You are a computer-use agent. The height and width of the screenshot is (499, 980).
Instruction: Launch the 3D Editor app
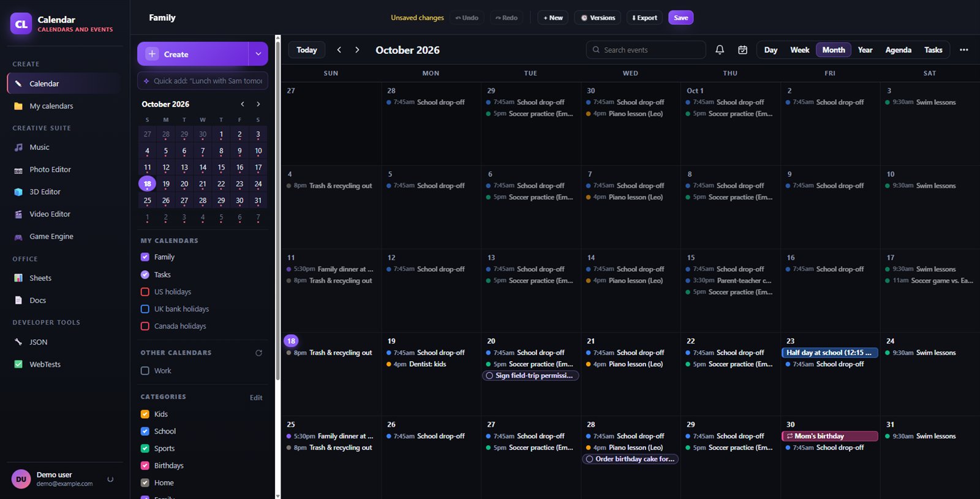[x=64, y=192]
